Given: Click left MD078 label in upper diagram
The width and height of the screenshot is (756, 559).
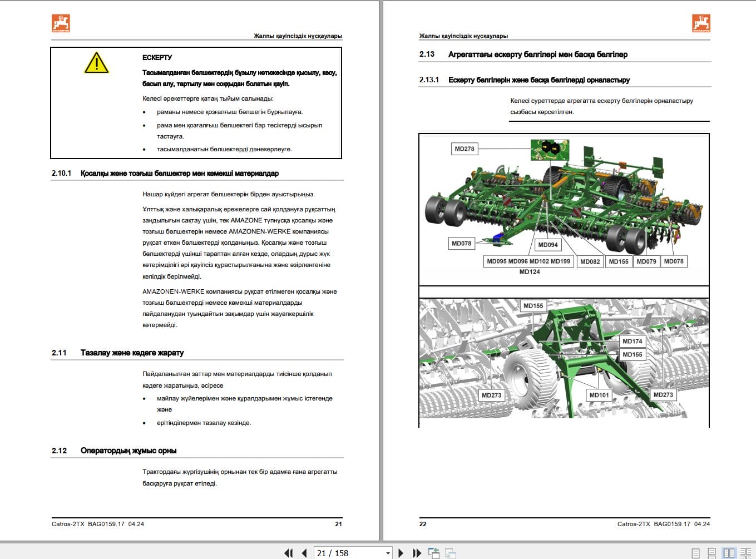Looking at the screenshot, I should 462,244.
